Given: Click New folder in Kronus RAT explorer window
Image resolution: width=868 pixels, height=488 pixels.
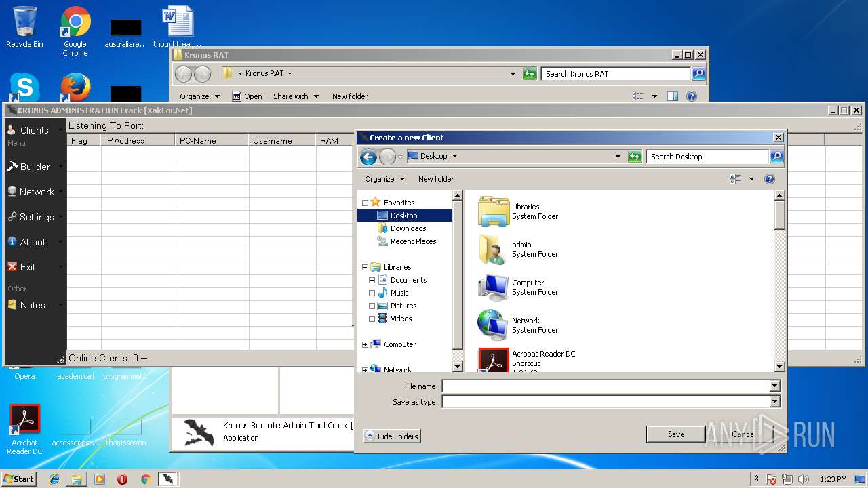Looking at the screenshot, I should [x=350, y=96].
